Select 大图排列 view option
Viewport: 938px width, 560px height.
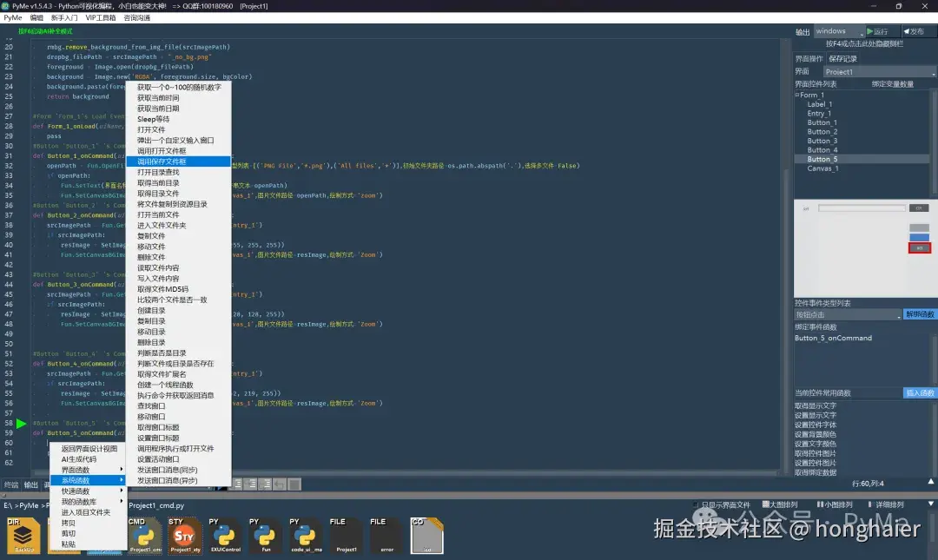click(780, 504)
